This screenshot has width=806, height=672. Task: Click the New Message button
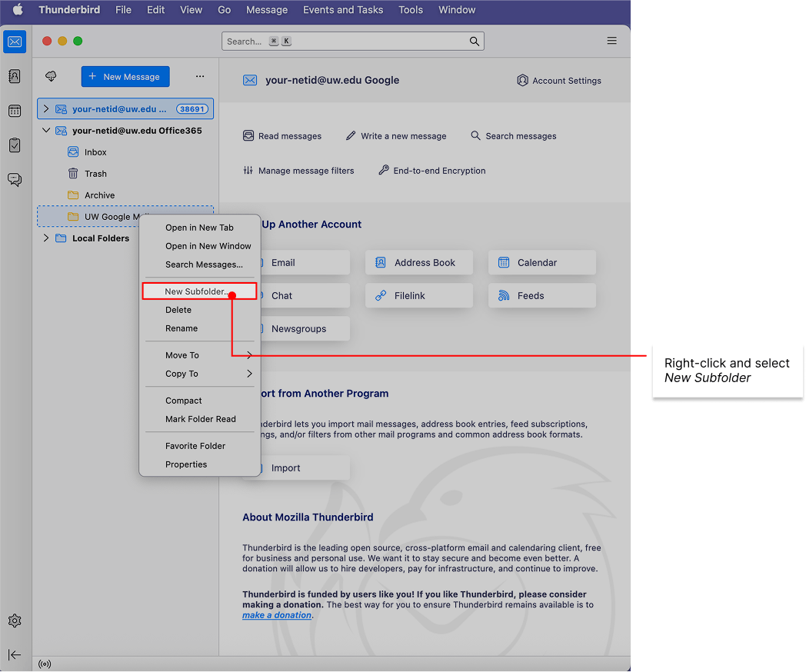[125, 76]
